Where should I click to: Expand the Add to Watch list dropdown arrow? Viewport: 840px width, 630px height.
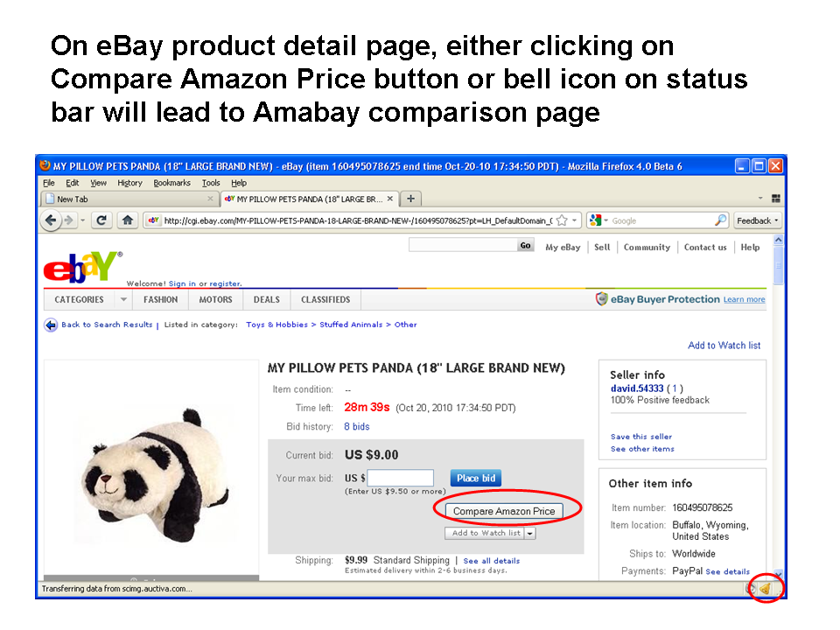tap(530, 533)
